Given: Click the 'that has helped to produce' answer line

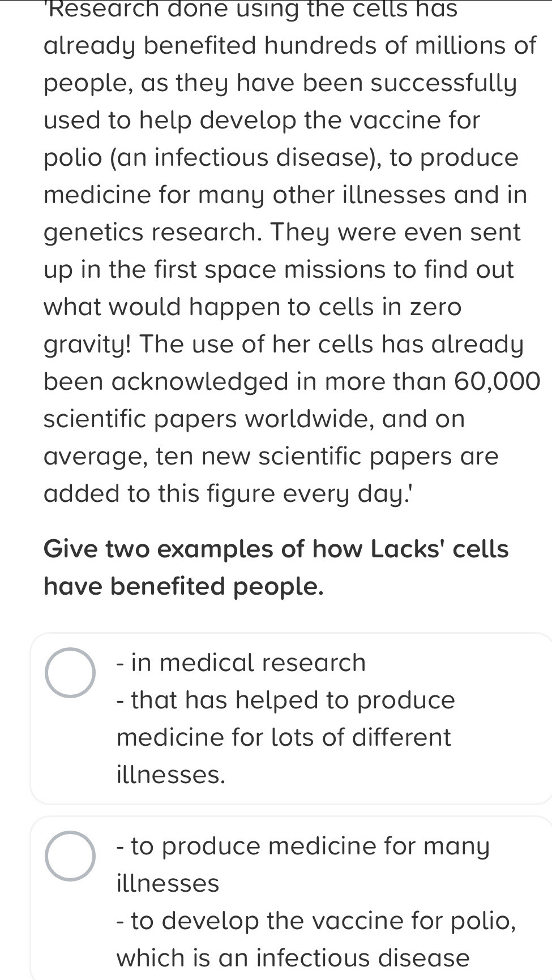Looking at the screenshot, I should point(285,700).
